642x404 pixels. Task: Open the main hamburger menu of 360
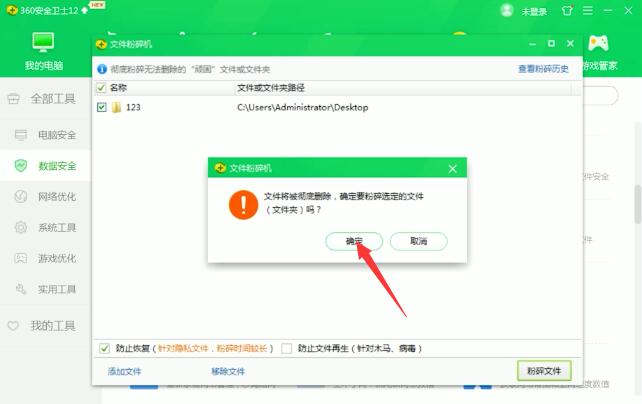[588, 10]
